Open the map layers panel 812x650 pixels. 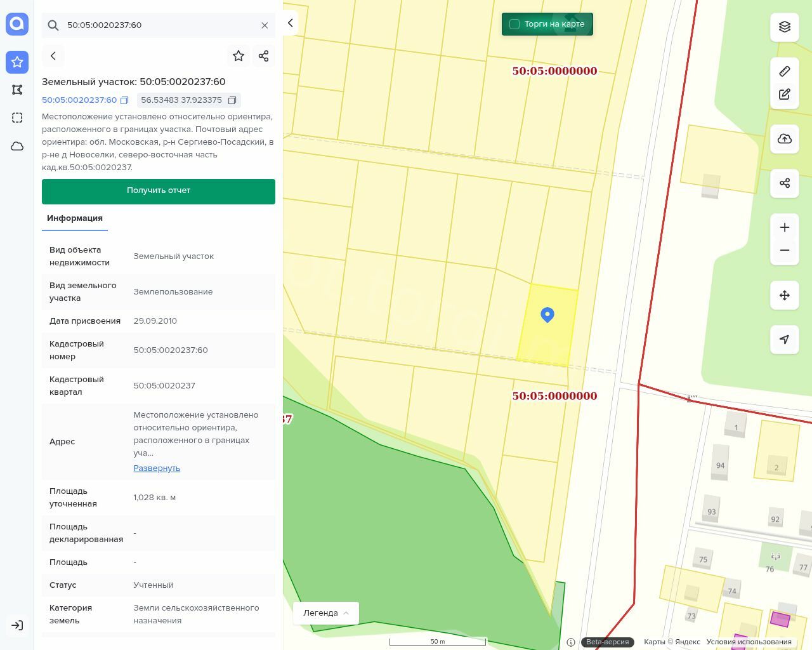[x=785, y=27]
